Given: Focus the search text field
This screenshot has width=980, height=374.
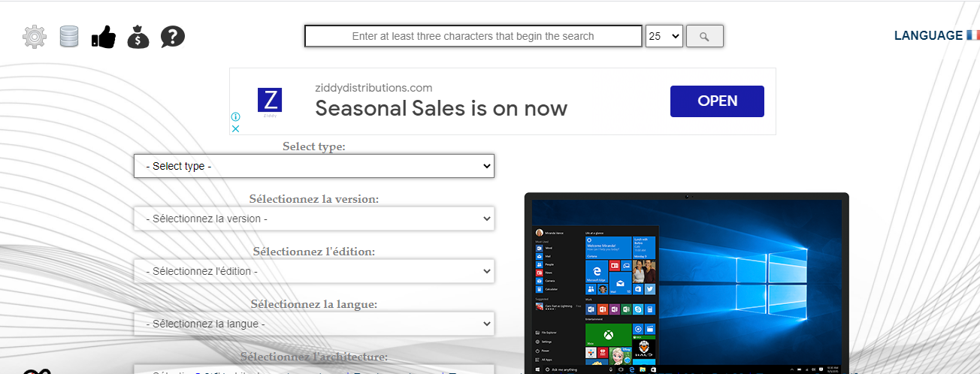Looking at the screenshot, I should (x=473, y=36).
